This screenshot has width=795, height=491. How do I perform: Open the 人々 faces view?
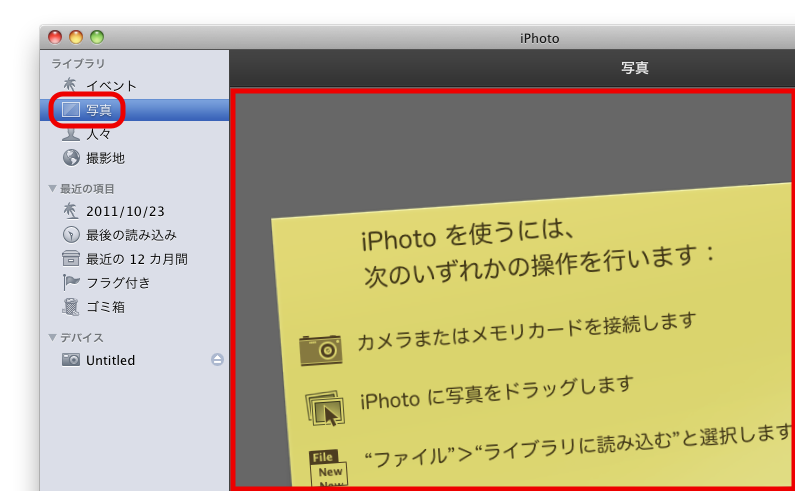point(98,134)
